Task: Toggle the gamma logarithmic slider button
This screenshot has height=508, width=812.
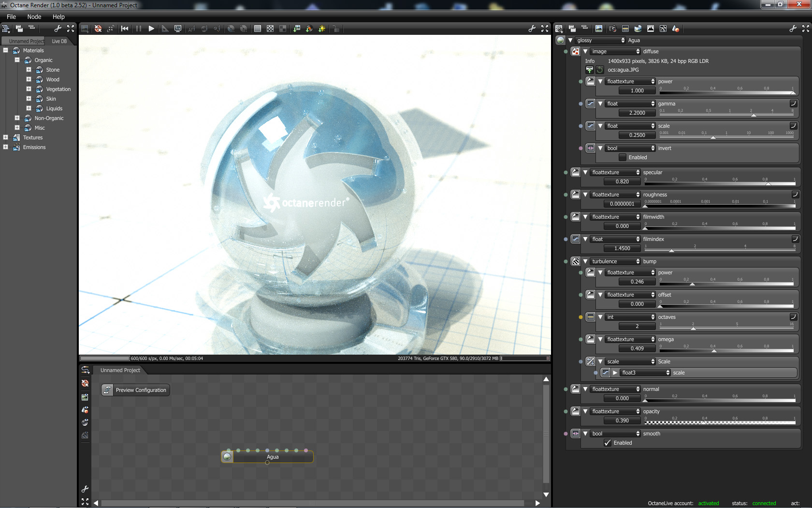Action: tap(793, 103)
